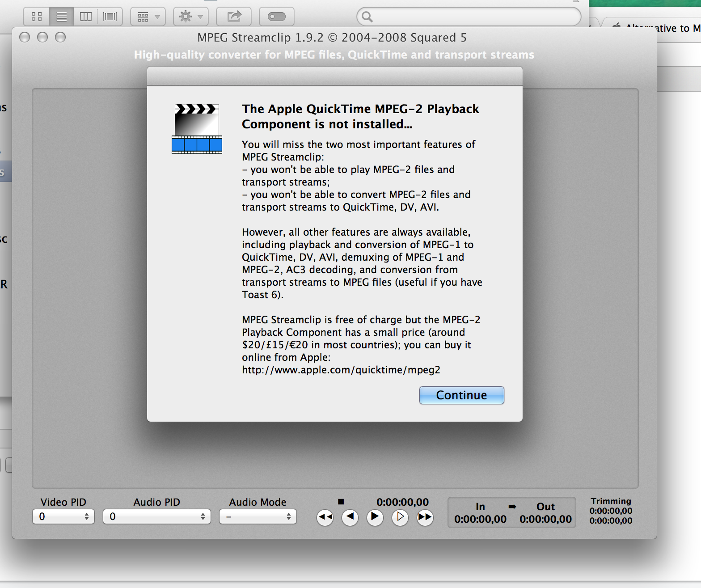The width and height of the screenshot is (701, 588).
Task: Switch Finder to list view
Action: 62,17
